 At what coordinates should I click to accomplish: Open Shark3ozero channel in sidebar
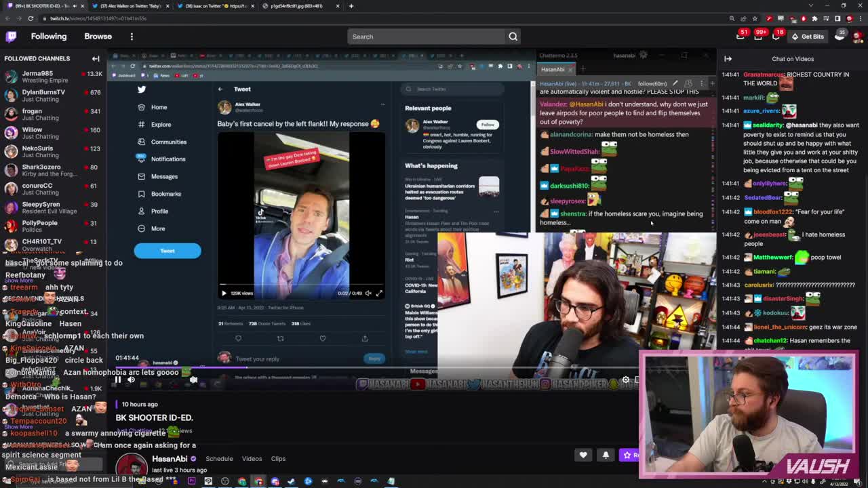53,170
